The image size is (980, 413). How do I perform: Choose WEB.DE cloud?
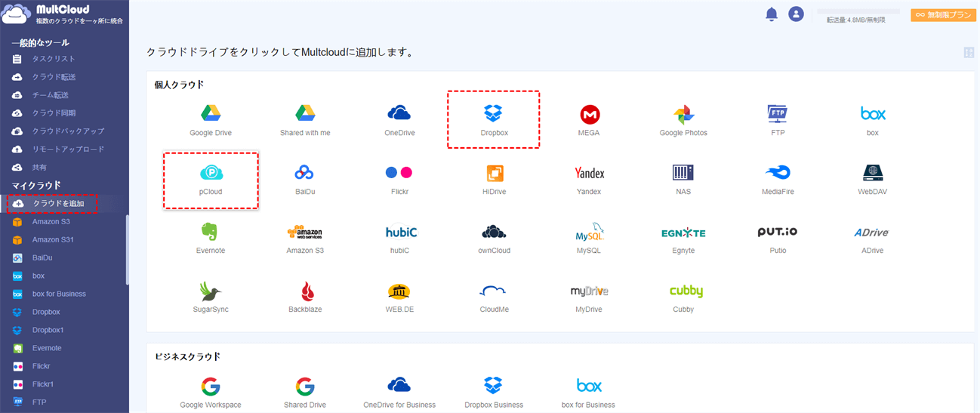[x=399, y=297]
